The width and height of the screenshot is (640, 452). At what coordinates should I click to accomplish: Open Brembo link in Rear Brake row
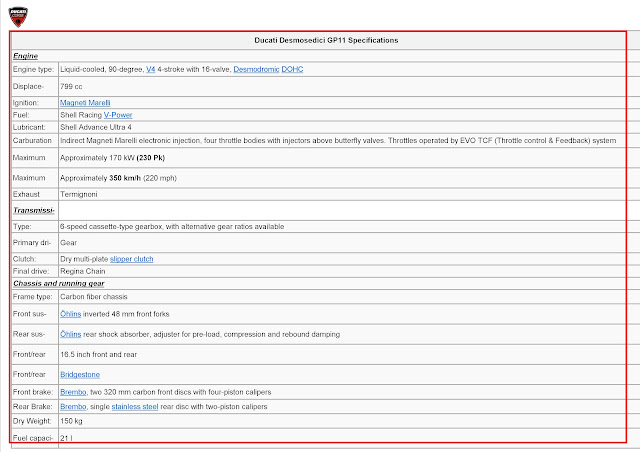[73, 407]
